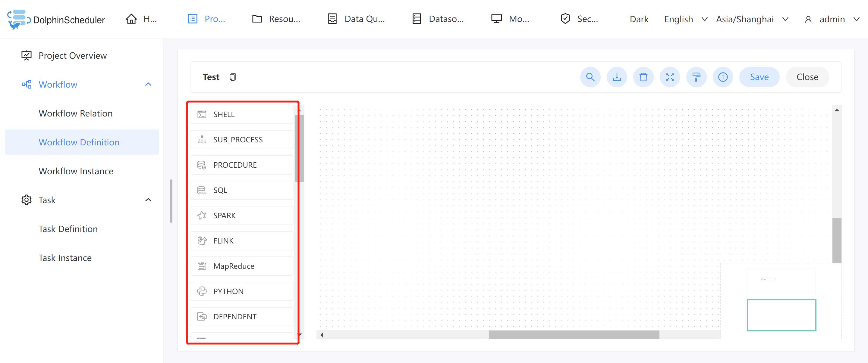This screenshot has width=868, height=363.
Task: Click the canvas scroll-up arrow
Action: coord(837,110)
